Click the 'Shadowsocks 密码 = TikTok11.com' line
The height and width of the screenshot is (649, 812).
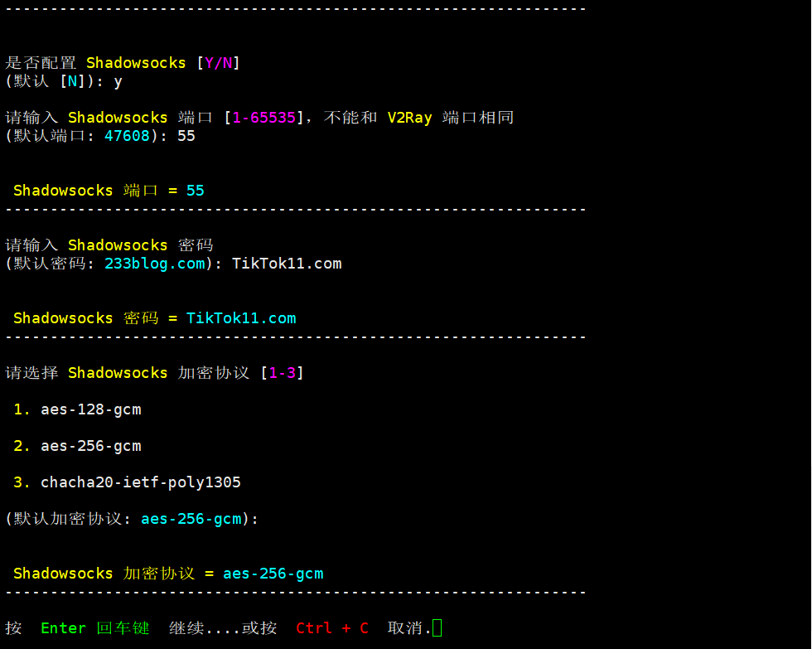155,318
